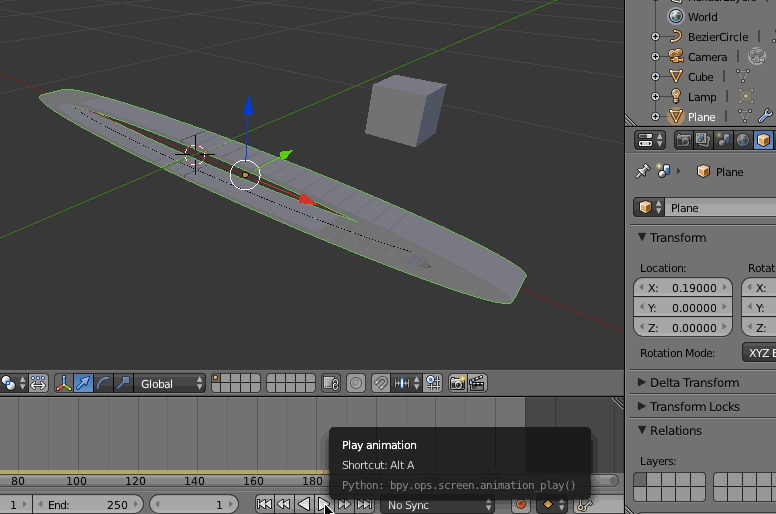The width and height of the screenshot is (776, 514).
Task: Click Location X field showing 0.19000
Action: (682, 287)
